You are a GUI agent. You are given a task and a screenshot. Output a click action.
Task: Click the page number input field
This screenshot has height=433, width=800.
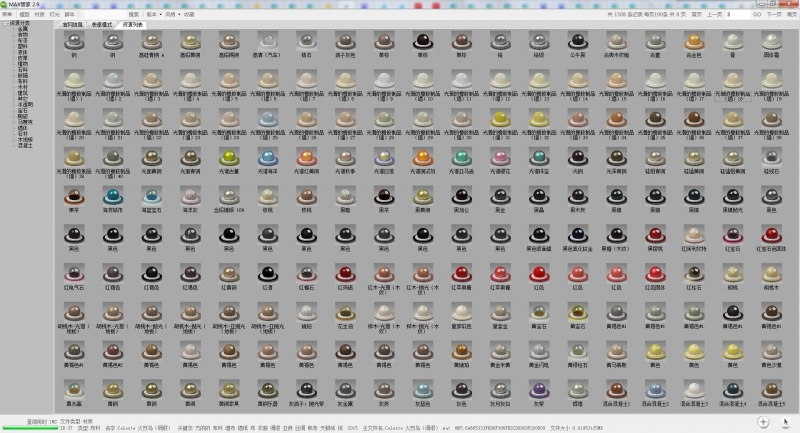[737, 15]
